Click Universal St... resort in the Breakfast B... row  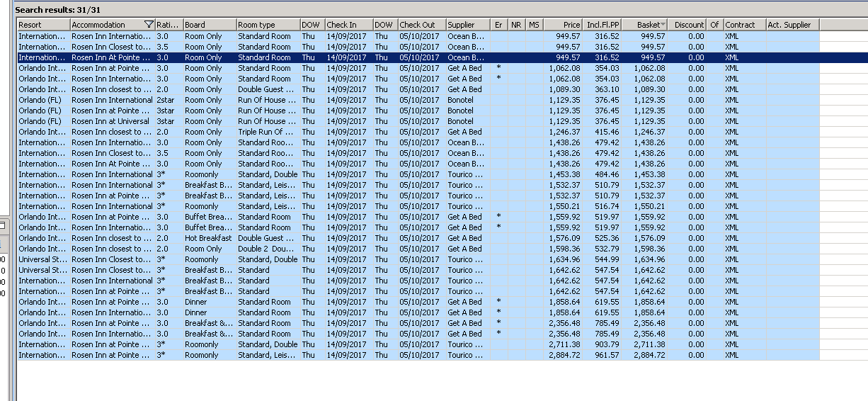43,270
